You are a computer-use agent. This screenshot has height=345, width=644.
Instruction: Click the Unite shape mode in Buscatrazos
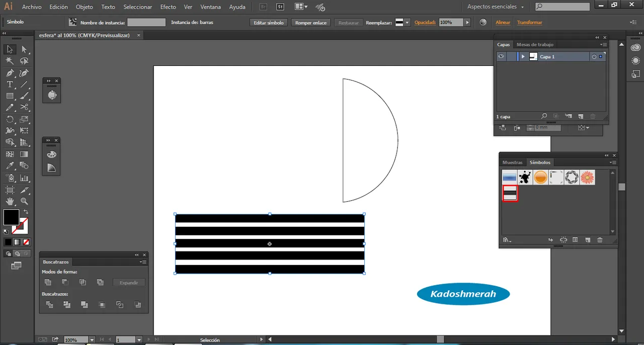pos(48,282)
